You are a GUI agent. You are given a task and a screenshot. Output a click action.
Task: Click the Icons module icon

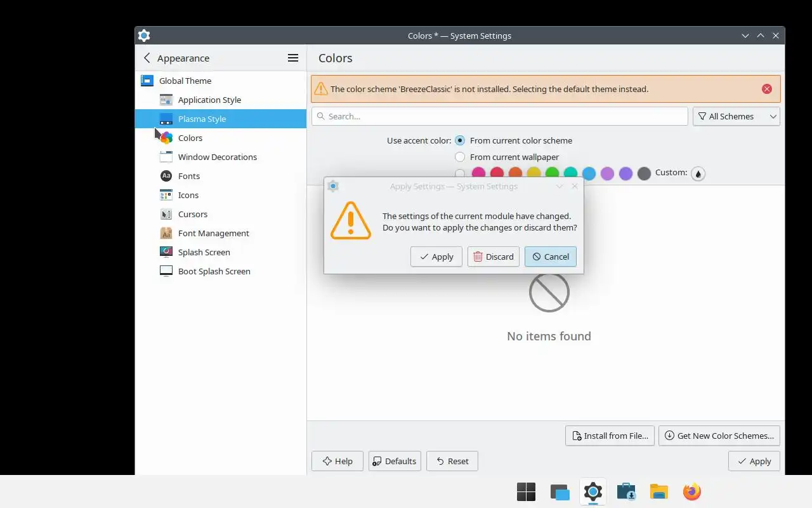(166, 195)
